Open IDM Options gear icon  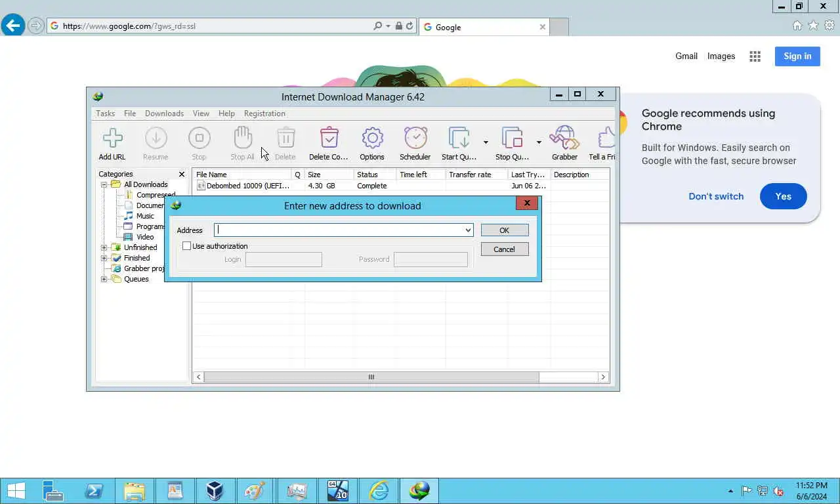tap(372, 138)
